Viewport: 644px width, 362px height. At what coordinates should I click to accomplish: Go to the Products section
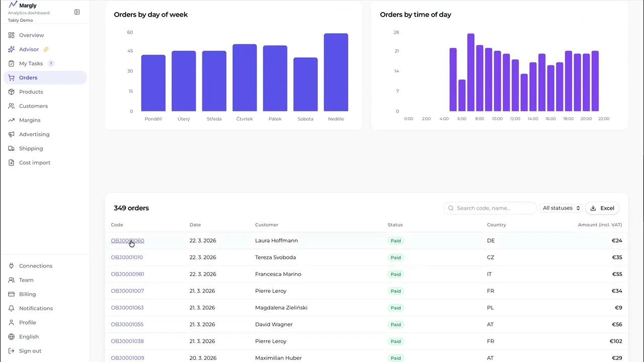click(45, 92)
